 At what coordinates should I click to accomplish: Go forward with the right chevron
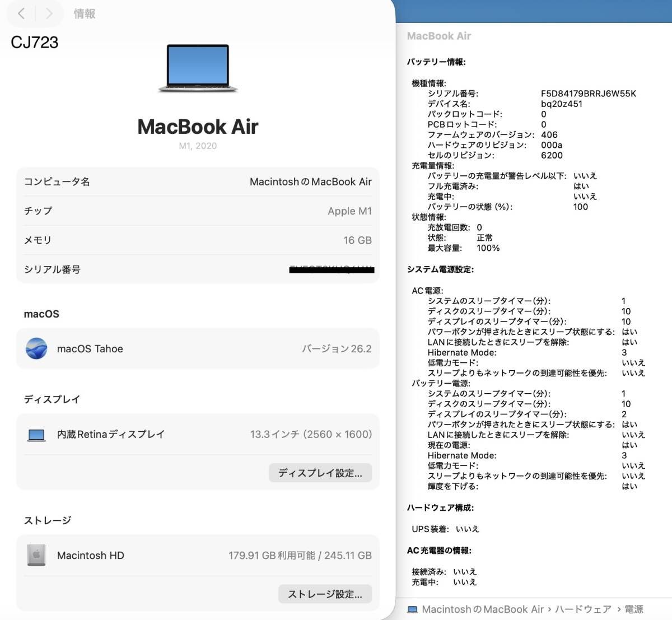[49, 13]
